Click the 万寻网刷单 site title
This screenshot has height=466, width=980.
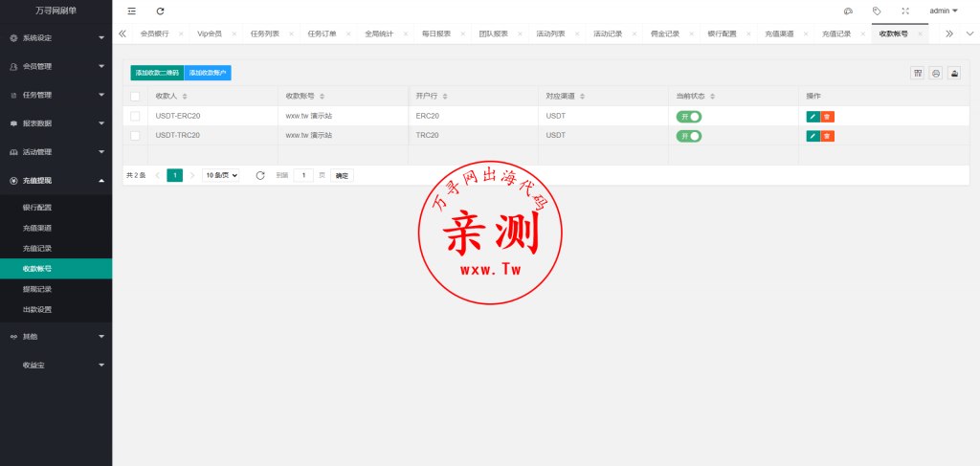click(x=56, y=11)
